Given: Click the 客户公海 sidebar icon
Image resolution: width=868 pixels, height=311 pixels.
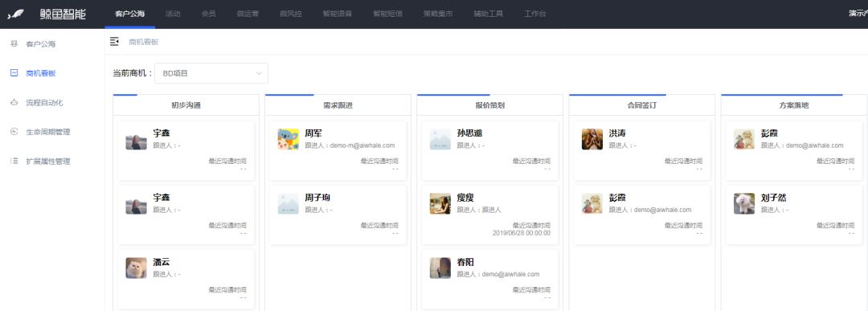Looking at the screenshot, I should click(x=14, y=43).
